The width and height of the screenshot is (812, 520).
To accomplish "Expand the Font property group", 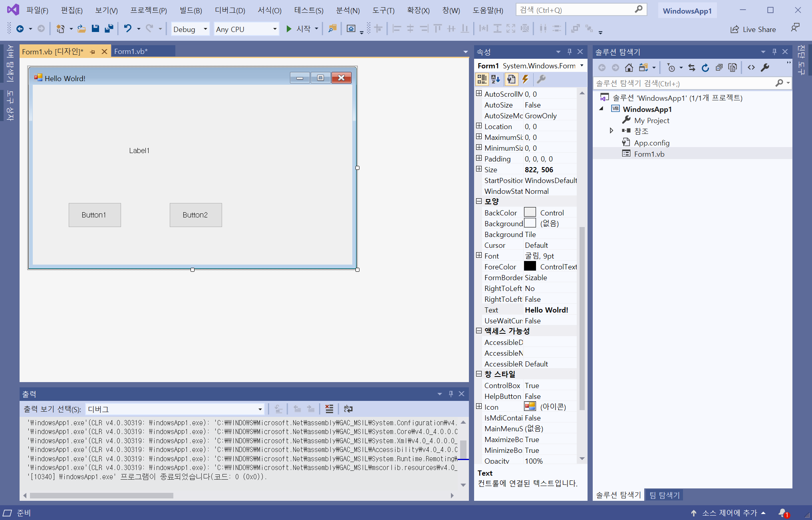I will (x=479, y=255).
